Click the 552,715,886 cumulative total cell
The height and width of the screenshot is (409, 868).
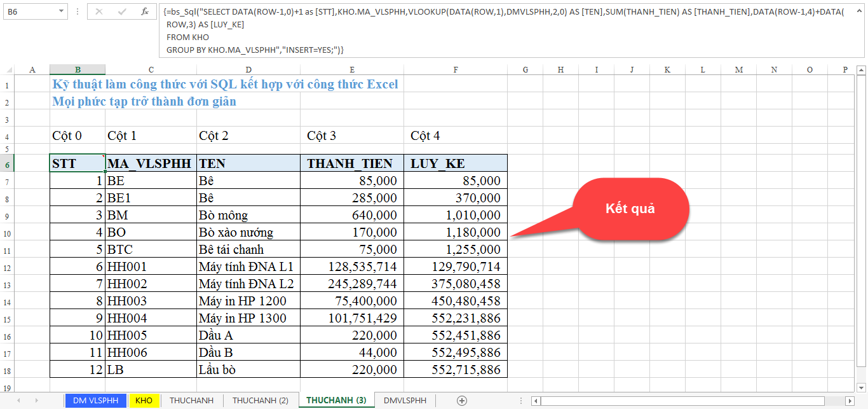[x=456, y=370]
